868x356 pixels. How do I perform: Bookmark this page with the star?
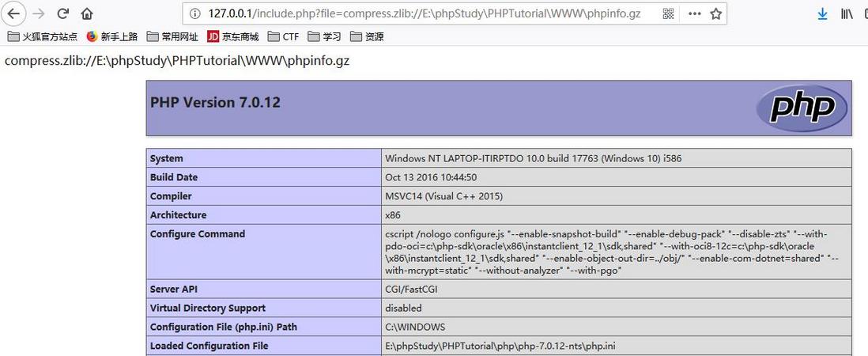point(716,13)
